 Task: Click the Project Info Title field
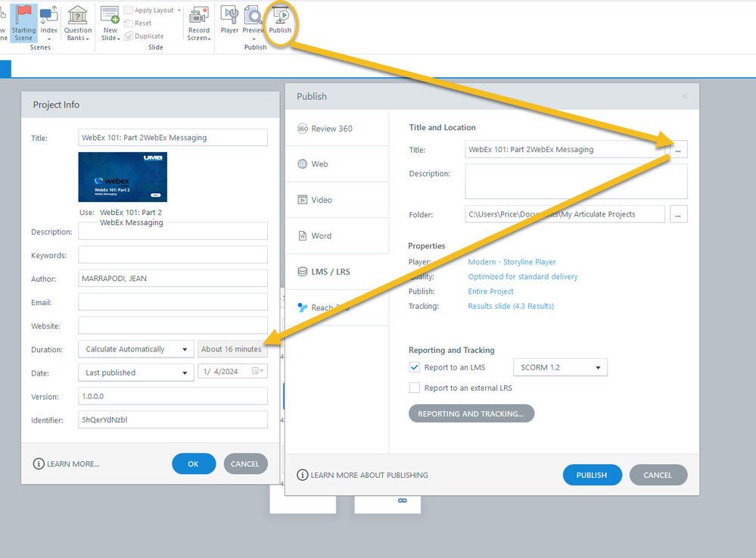(173, 138)
